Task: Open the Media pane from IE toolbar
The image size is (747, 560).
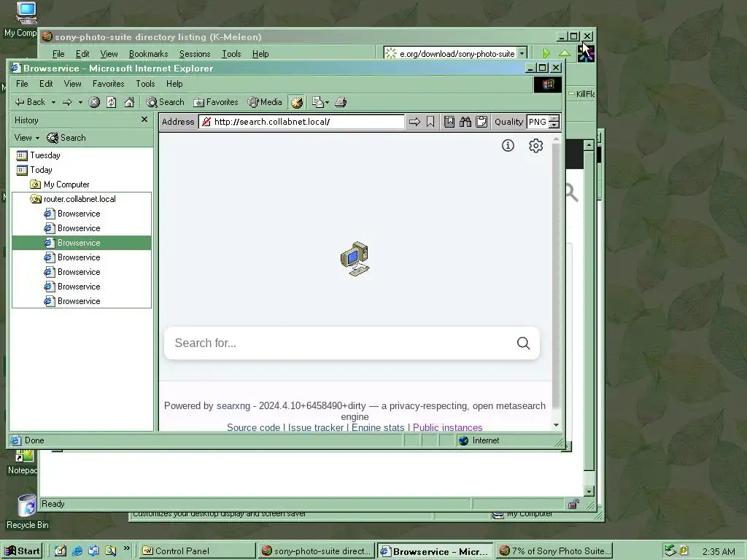Action: tap(265, 102)
